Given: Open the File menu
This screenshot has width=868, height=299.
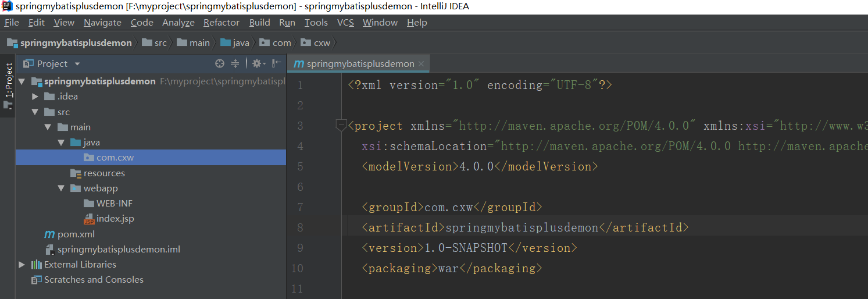Looking at the screenshot, I should (x=12, y=22).
